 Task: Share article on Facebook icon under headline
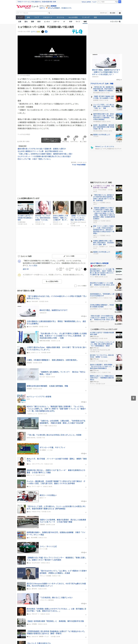(46, 32)
